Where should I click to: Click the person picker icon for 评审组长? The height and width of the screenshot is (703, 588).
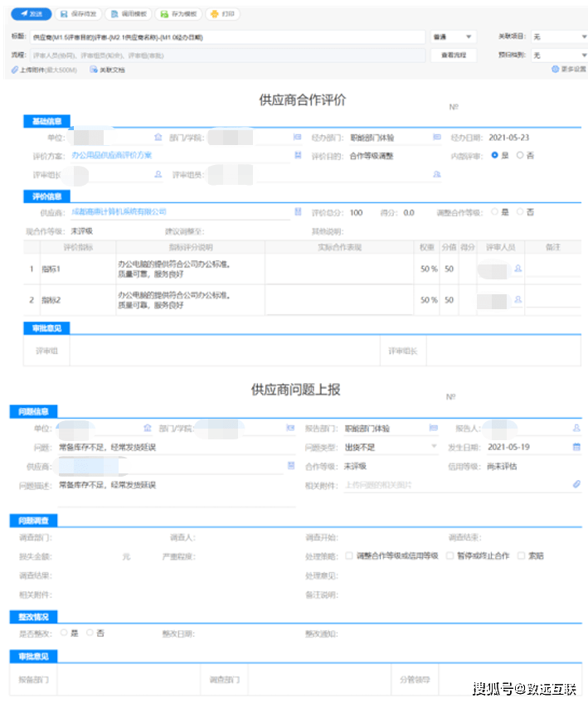158,175
